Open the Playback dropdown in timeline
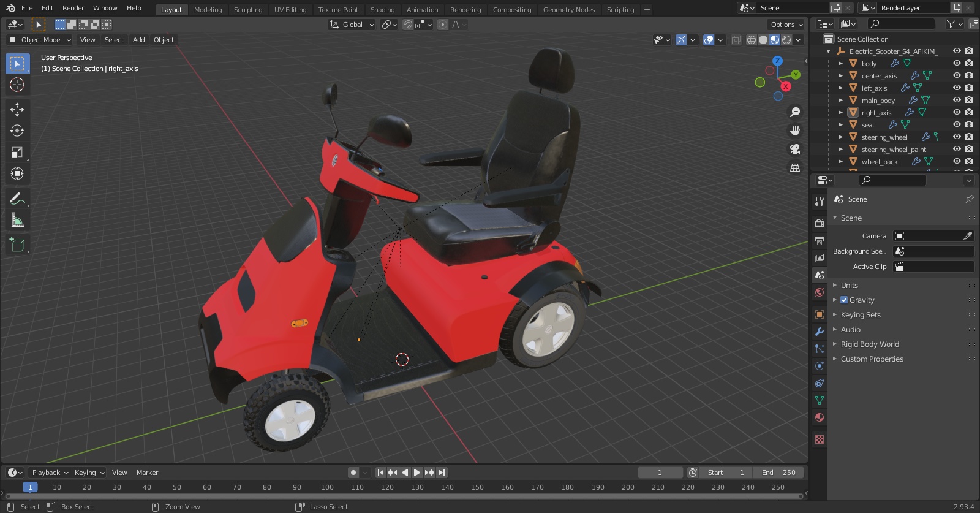980x513 pixels. click(x=50, y=473)
